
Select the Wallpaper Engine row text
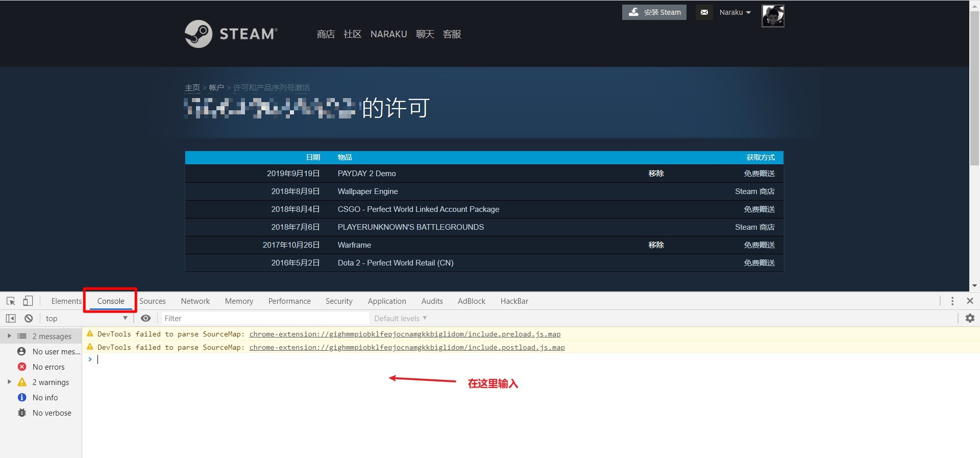(x=367, y=191)
